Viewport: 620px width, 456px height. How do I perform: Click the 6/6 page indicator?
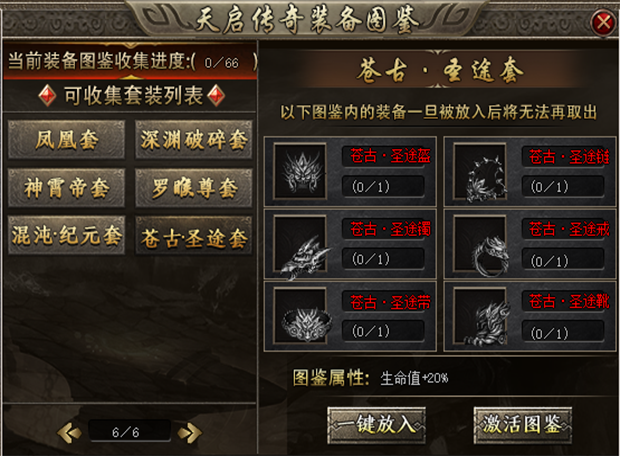pos(126,432)
